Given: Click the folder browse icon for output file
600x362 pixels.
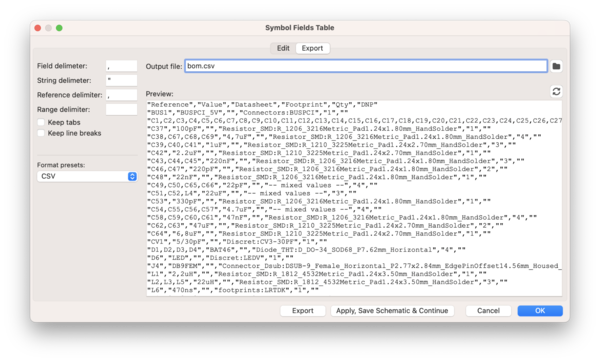Looking at the screenshot, I should click(556, 66).
